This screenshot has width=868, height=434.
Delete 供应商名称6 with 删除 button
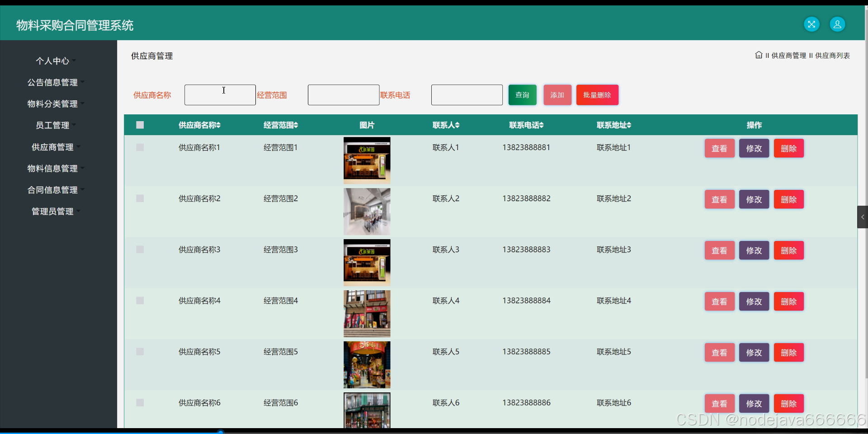point(789,404)
